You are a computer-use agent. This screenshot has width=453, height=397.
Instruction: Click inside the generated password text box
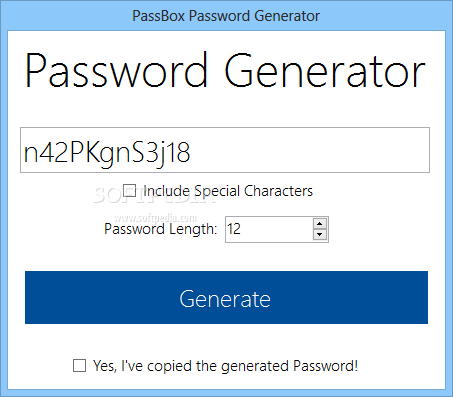coord(225,150)
